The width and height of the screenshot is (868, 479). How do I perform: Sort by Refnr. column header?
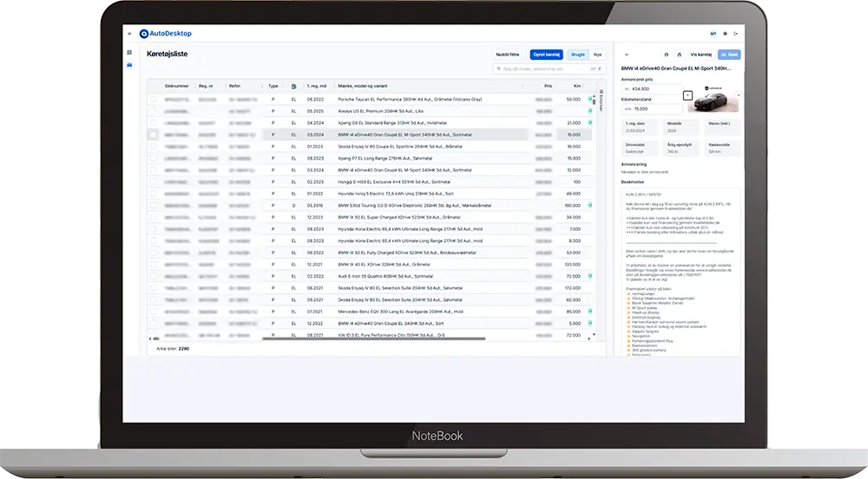(235, 86)
